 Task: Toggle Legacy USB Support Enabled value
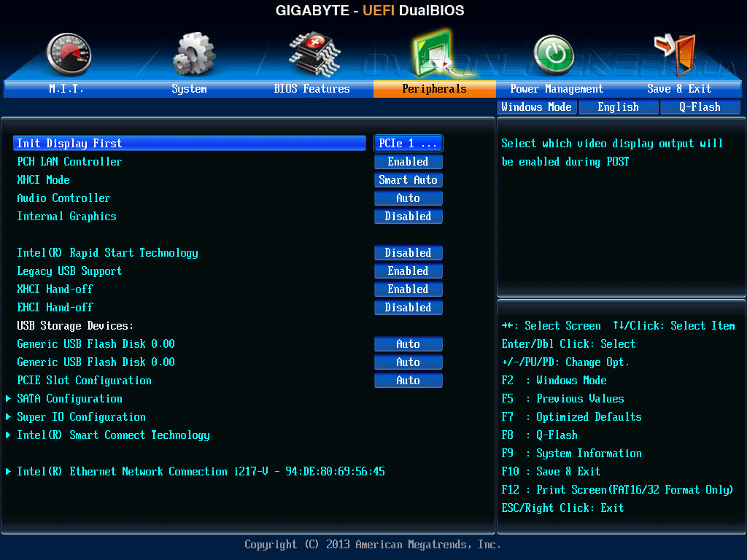click(409, 271)
